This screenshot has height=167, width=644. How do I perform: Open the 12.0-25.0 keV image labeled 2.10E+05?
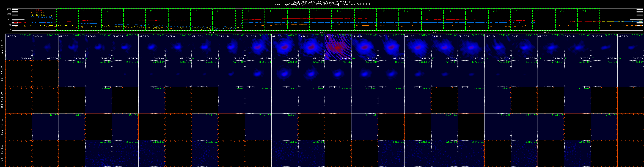[285, 100]
